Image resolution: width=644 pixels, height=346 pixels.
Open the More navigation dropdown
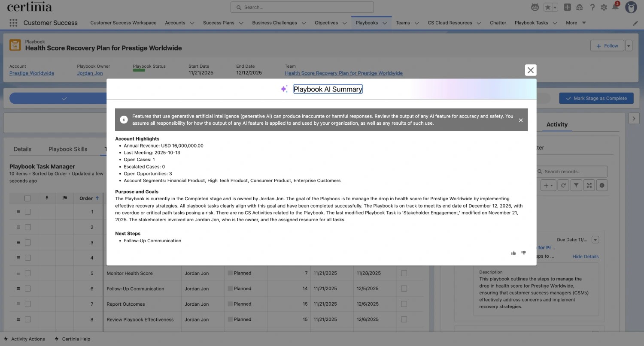point(576,23)
